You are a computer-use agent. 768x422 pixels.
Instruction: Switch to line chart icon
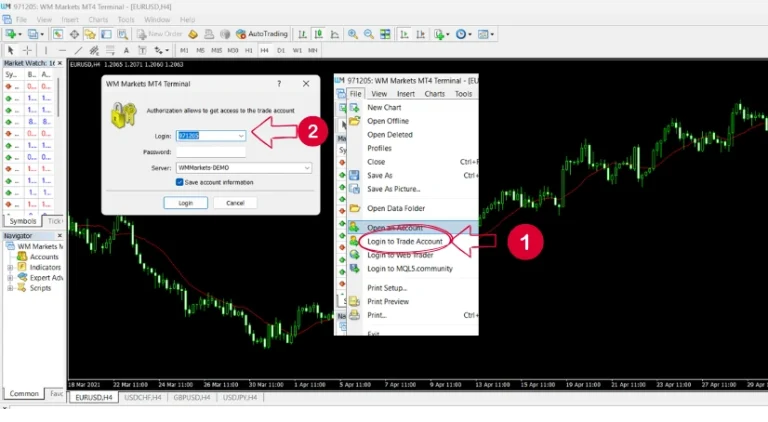pyautogui.click(x=335, y=34)
